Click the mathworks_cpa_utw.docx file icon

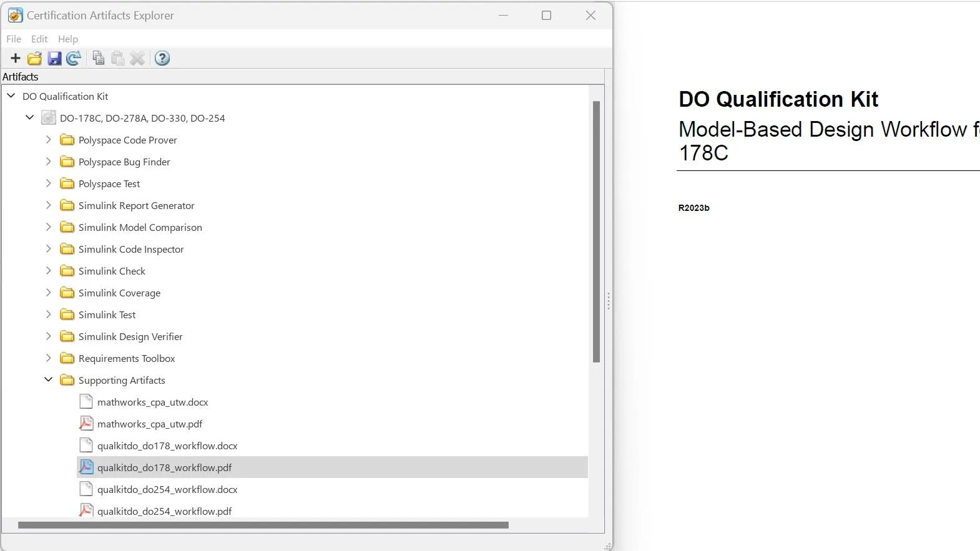(x=86, y=401)
